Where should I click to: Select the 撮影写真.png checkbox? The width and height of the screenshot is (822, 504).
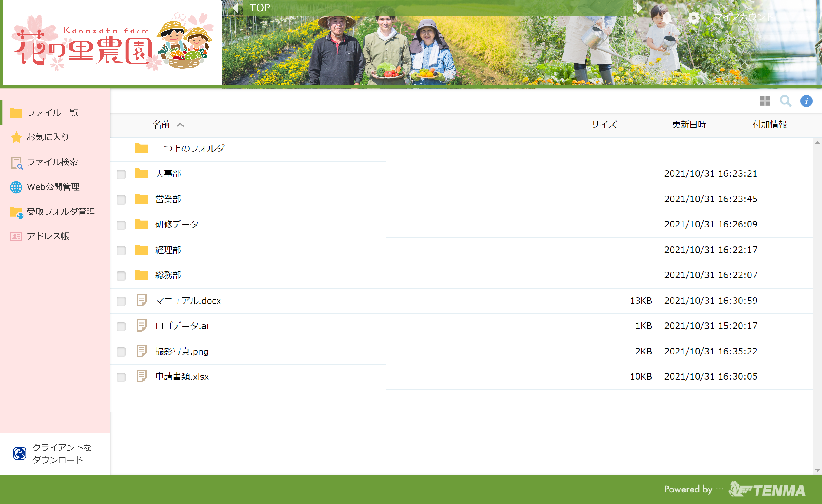[x=121, y=352]
